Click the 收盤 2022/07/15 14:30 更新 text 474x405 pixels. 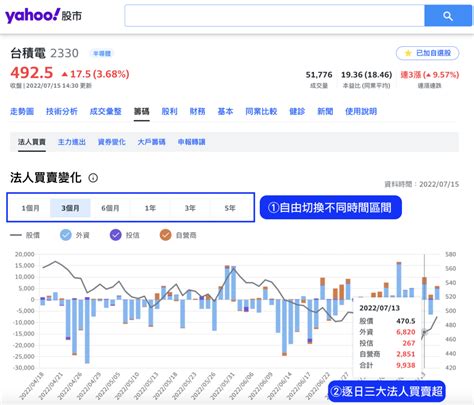pyautogui.click(x=51, y=86)
